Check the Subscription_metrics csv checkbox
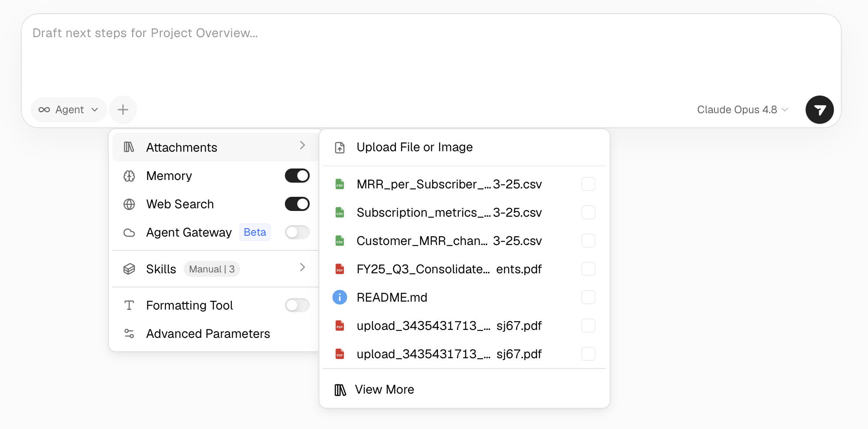868x429 pixels. (588, 212)
